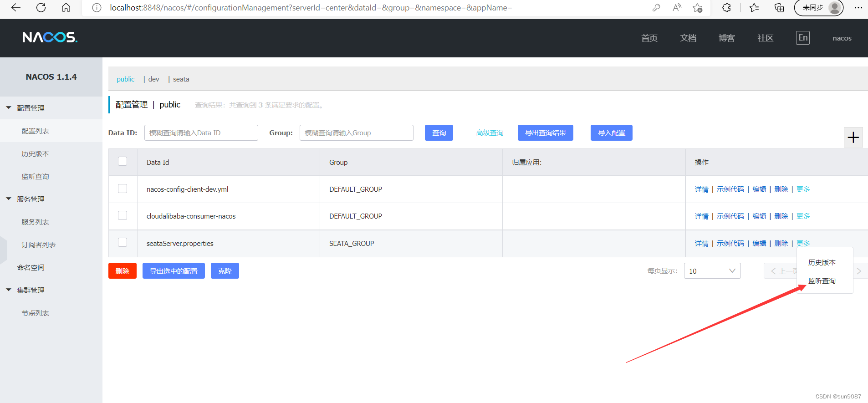Click the blue 查询 button

pos(439,133)
